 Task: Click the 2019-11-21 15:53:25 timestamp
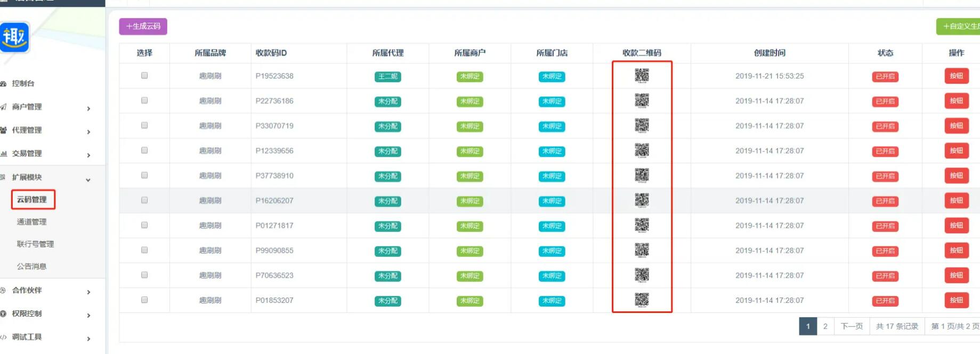pyautogui.click(x=770, y=76)
